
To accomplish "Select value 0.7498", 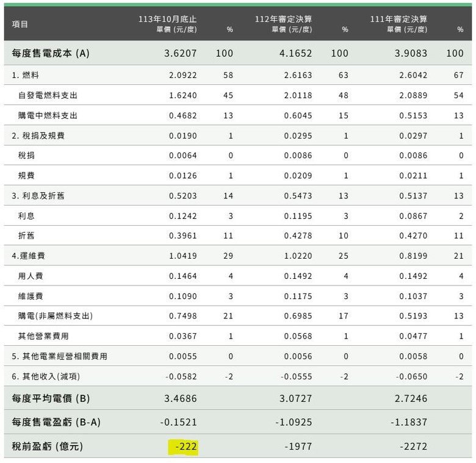I will pos(183,316).
